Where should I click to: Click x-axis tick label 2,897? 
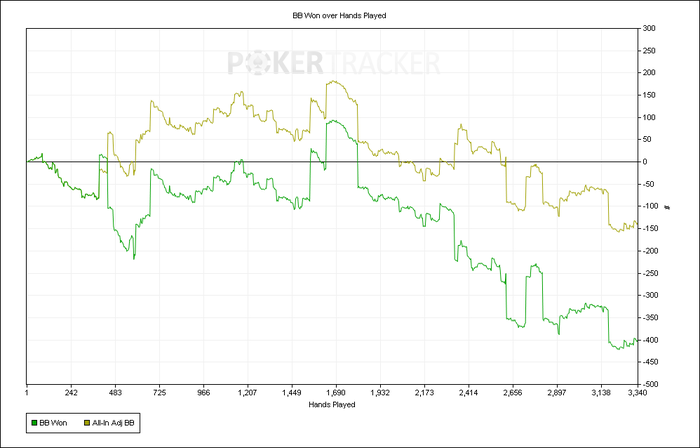pos(557,393)
